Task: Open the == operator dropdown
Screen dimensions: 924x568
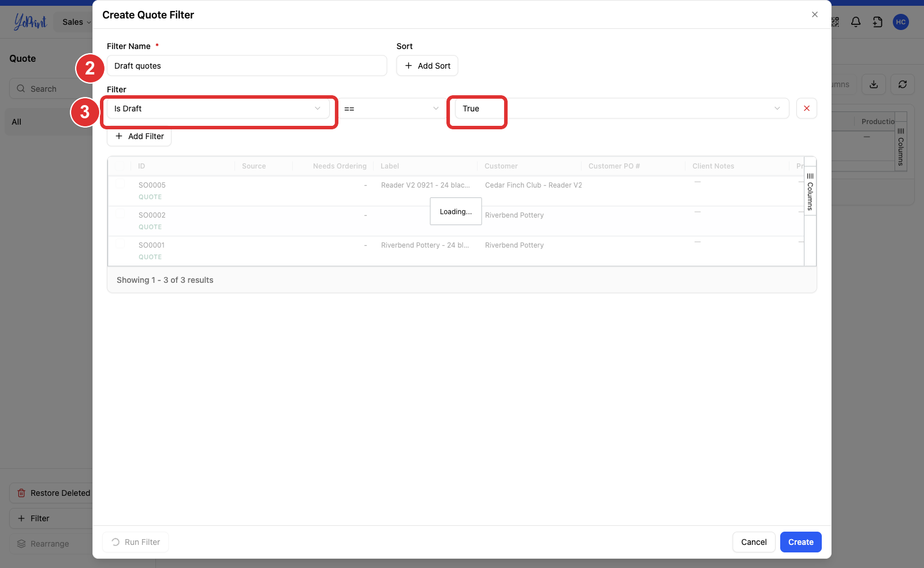Action: pos(392,109)
